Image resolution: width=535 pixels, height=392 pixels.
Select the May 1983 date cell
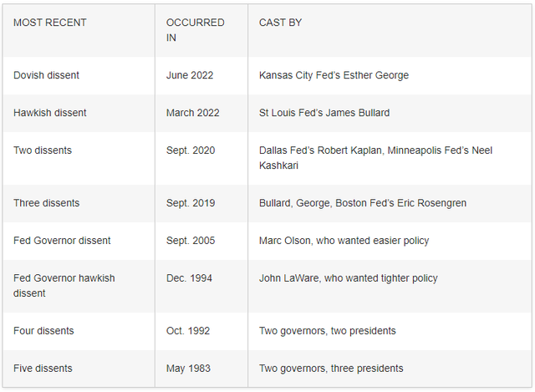coord(188,369)
